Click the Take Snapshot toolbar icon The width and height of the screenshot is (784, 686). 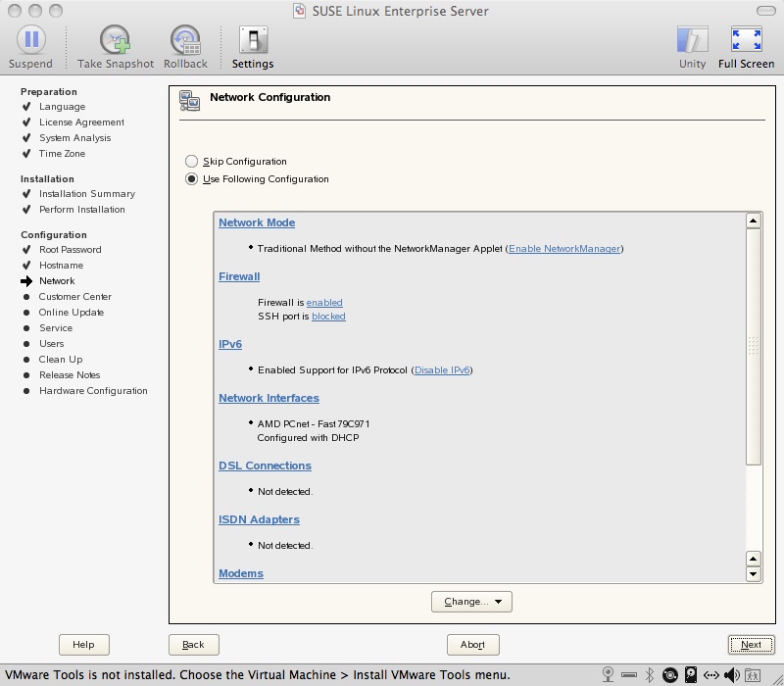click(115, 40)
